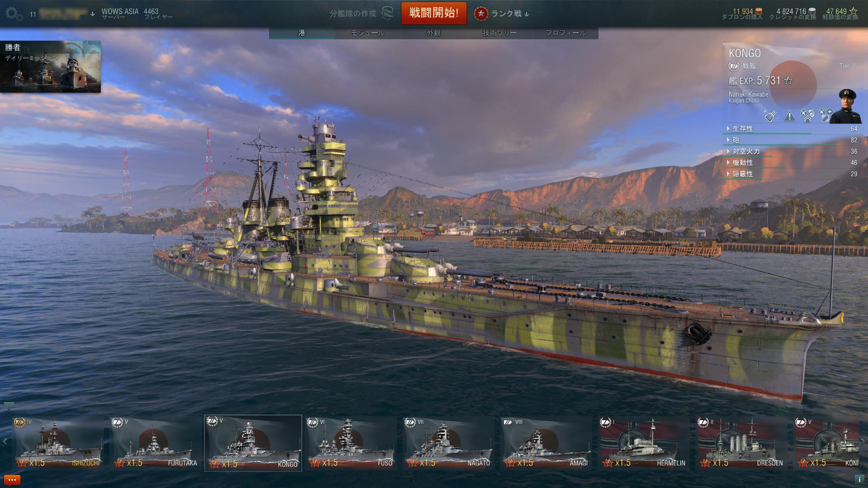The width and height of the screenshot is (868, 488).
Task: Open chat via the orange speech bubble
Action: (12, 480)
